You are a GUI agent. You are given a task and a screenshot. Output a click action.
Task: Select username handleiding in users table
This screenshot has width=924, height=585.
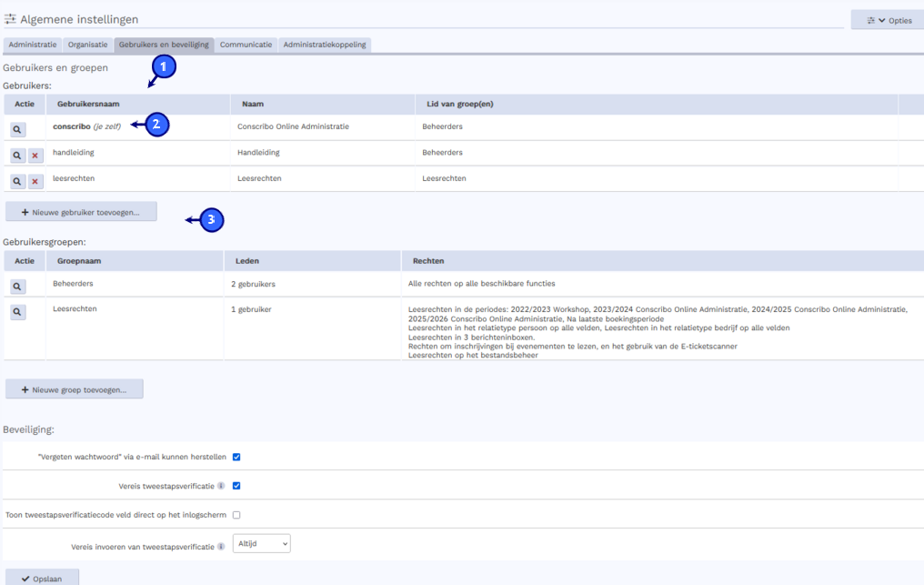coord(73,152)
